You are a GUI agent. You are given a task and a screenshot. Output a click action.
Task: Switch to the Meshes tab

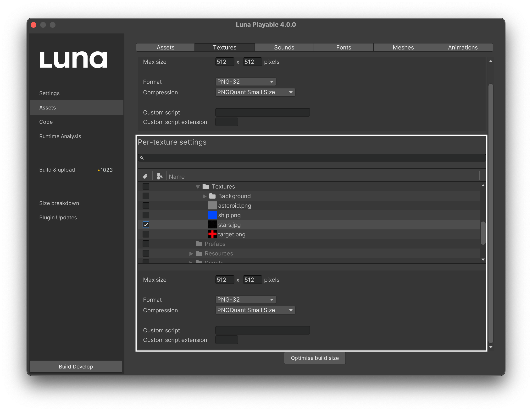[x=403, y=48]
